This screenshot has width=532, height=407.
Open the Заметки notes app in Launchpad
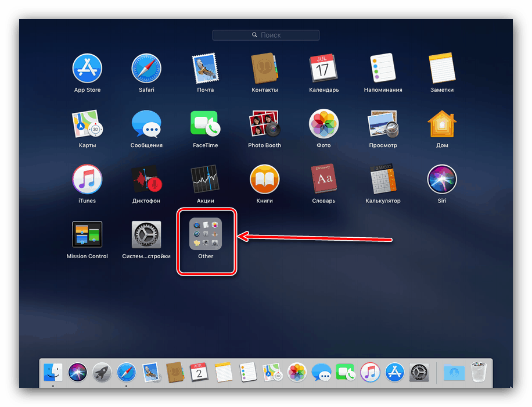(x=442, y=68)
